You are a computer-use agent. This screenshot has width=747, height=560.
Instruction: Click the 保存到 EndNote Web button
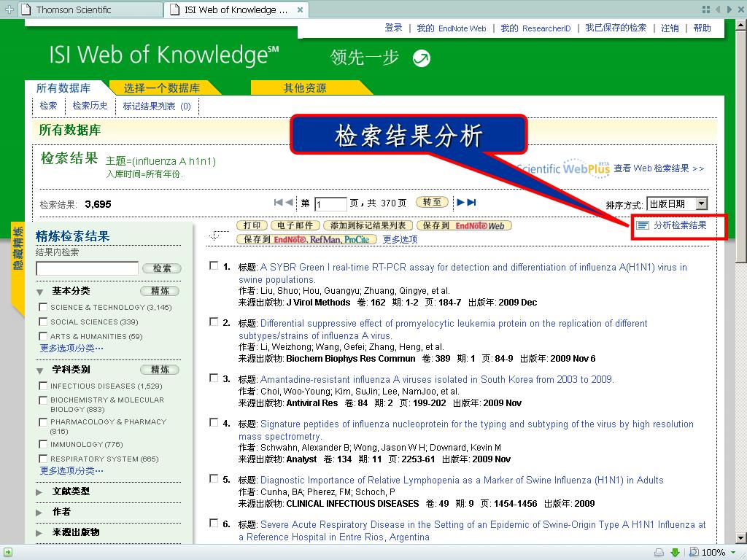[464, 226]
